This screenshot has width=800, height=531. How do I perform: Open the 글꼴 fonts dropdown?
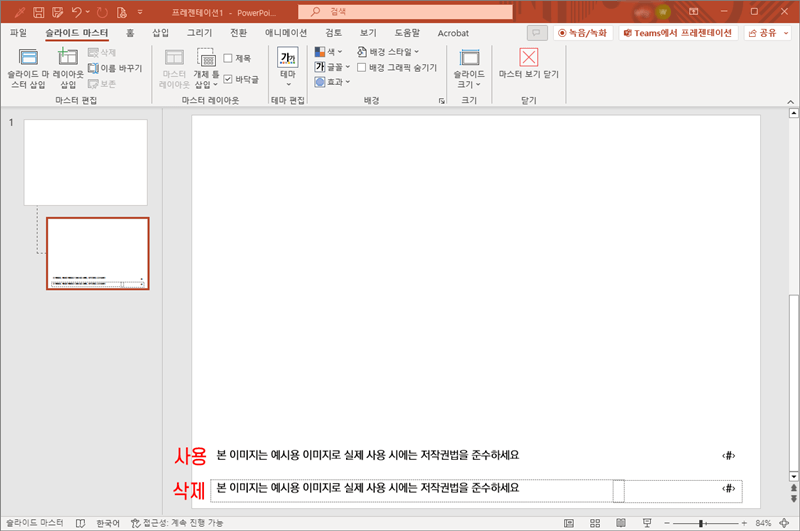click(x=332, y=67)
